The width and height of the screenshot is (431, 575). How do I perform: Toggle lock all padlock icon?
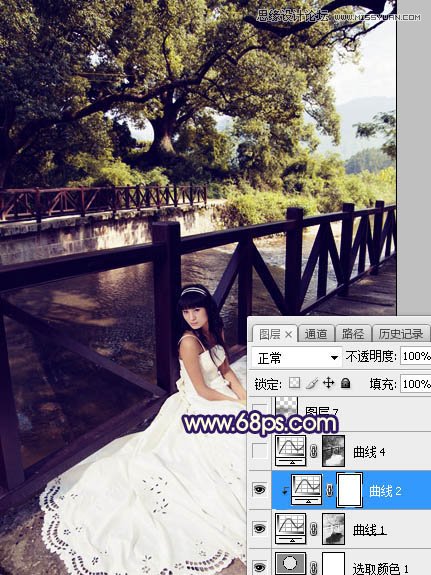click(x=345, y=384)
